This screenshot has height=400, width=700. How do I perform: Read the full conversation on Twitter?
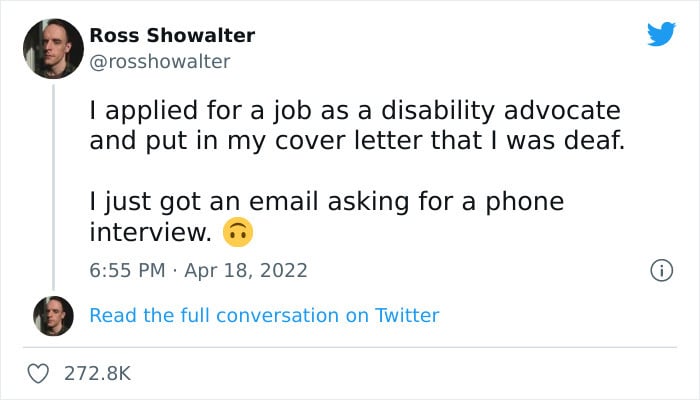[264, 315]
